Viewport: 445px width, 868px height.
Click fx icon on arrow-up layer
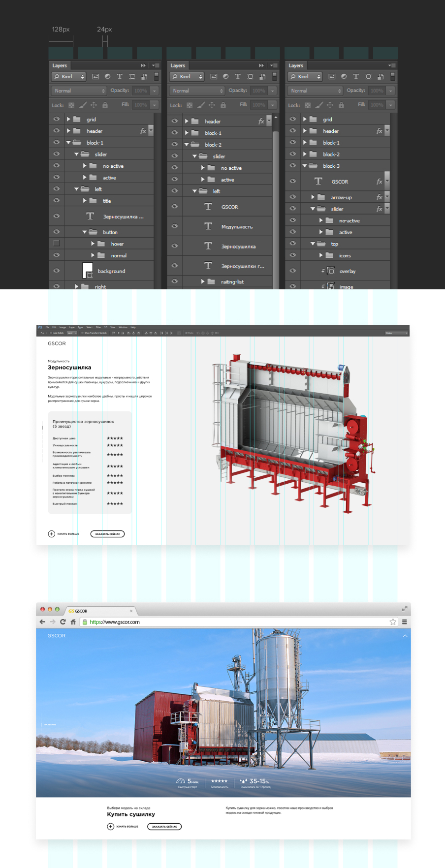click(379, 197)
